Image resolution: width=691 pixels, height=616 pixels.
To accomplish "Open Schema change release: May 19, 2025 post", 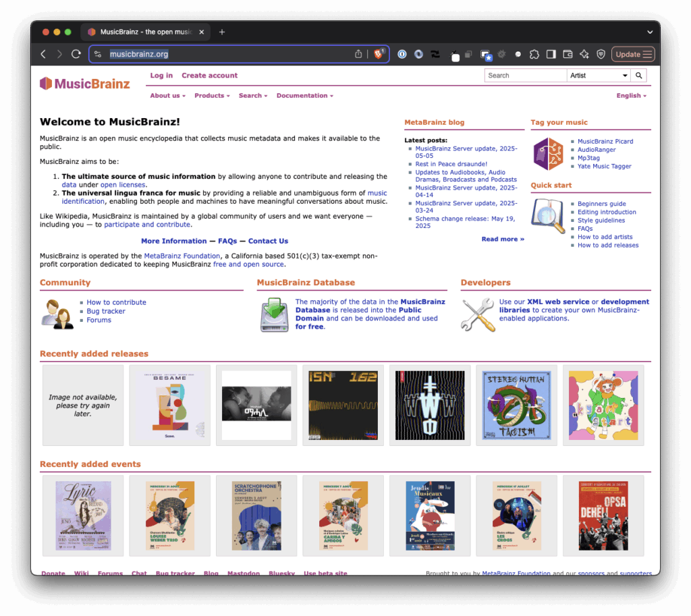I will coord(466,222).
